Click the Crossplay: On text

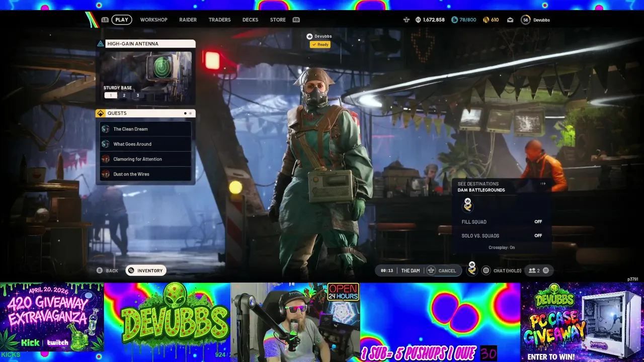pos(502,247)
